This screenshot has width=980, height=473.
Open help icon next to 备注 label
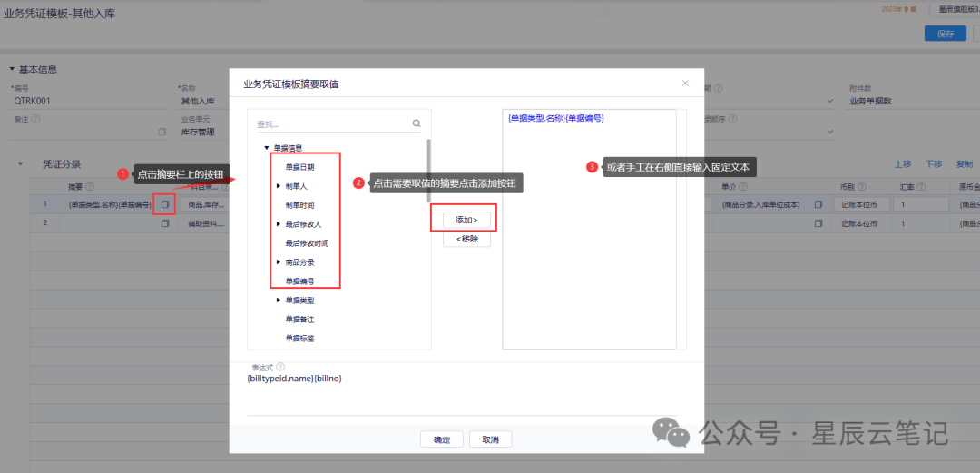35,118
